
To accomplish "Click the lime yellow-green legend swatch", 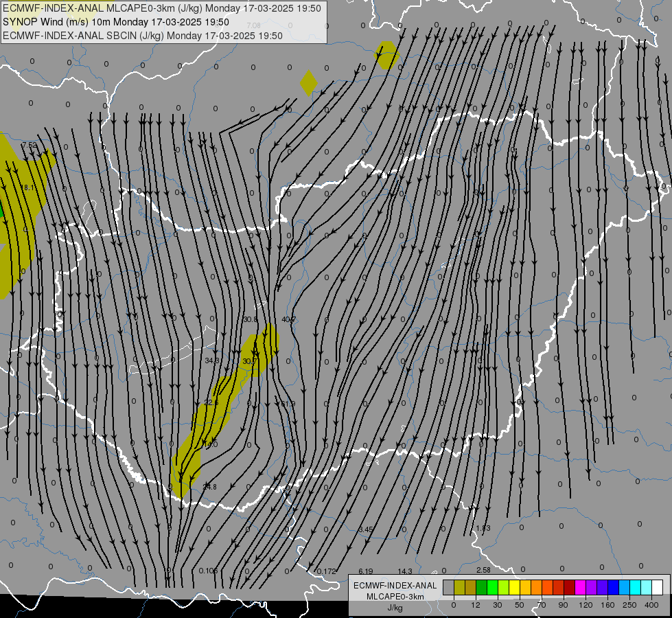I will point(504,587).
